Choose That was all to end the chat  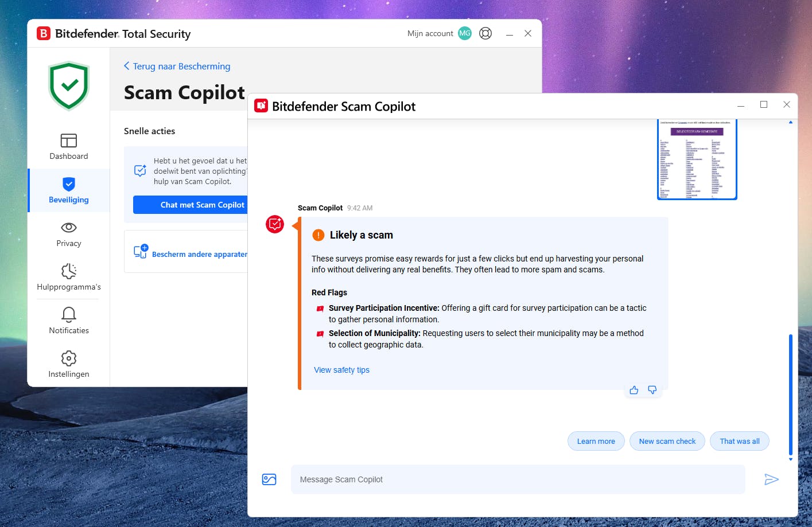(739, 440)
